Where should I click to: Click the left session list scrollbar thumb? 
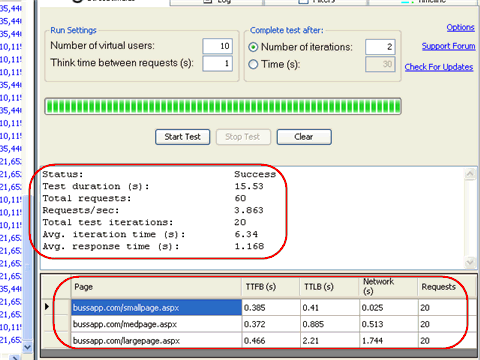[27, 268]
